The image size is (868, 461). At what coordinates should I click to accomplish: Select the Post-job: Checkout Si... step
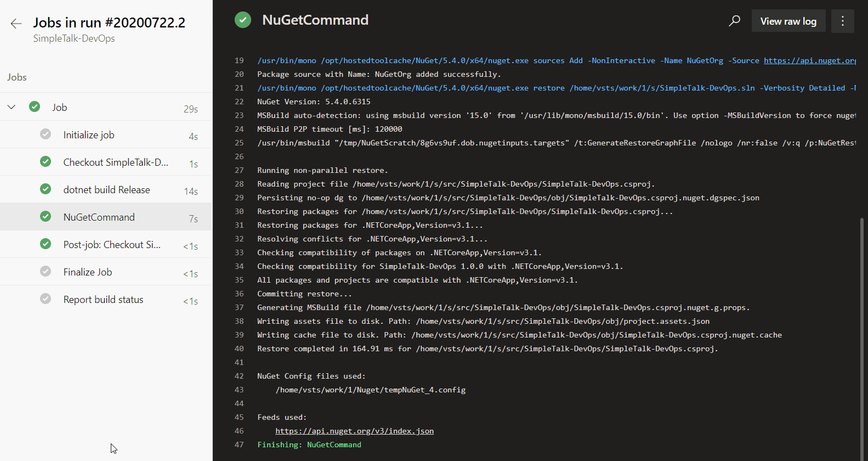tap(106, 244)
